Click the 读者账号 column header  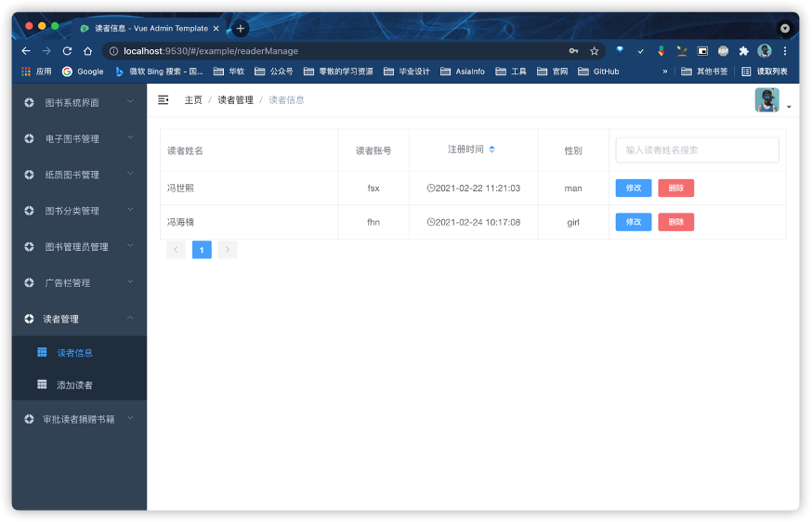373,150
